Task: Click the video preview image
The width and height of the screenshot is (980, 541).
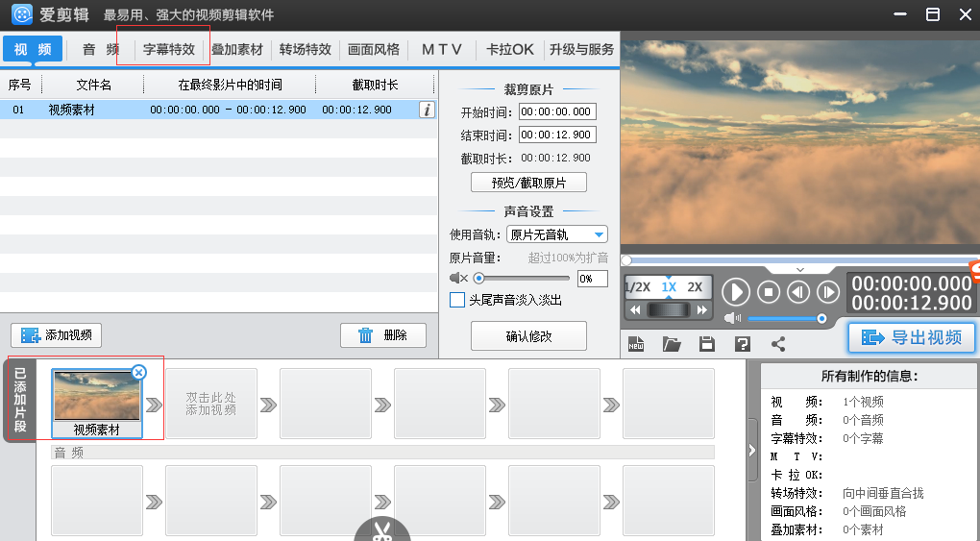Action: coord(800,142)
